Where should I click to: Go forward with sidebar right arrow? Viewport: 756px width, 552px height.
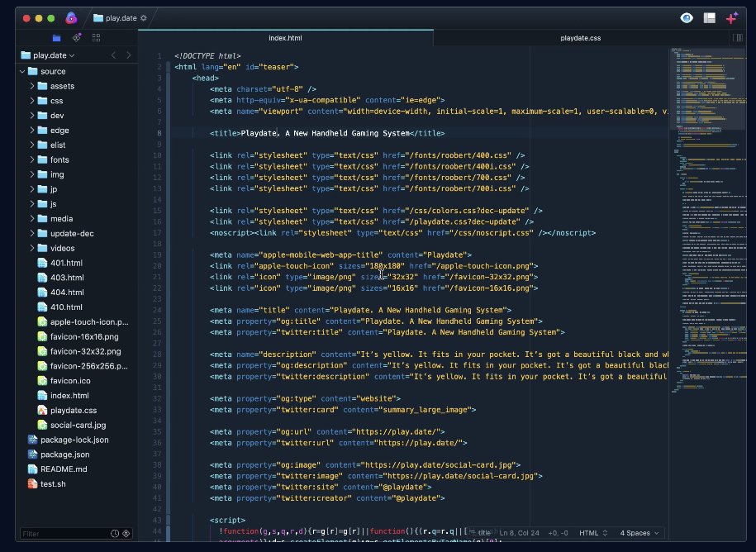point(128,55)
